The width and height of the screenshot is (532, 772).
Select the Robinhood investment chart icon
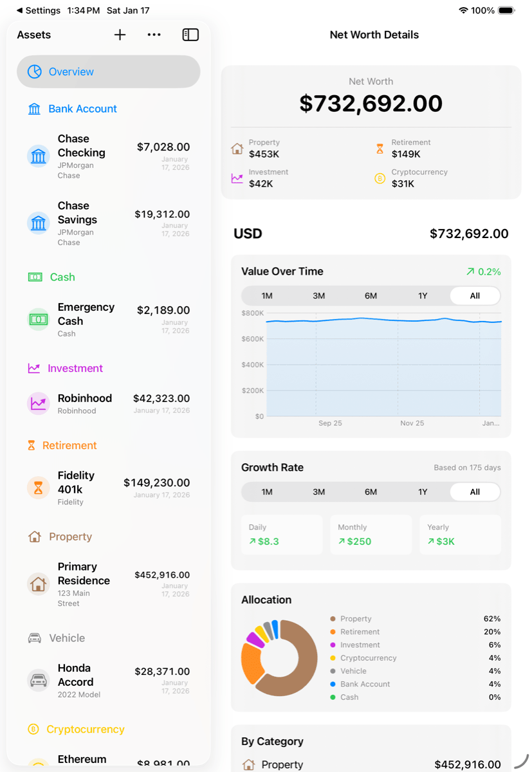[39, 403]
